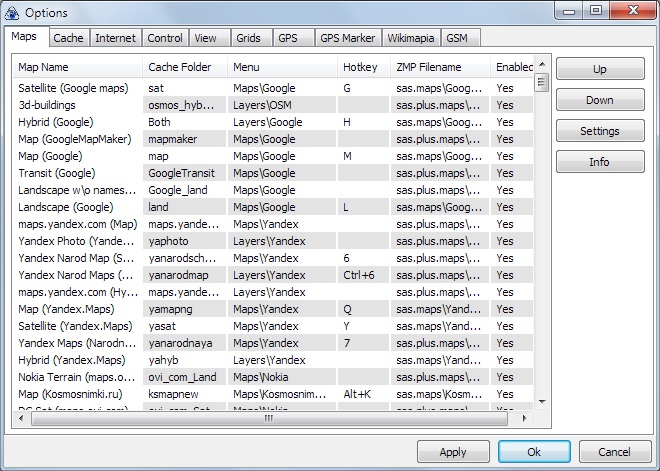Switch to the Cache tab

(x=69, y=38)
